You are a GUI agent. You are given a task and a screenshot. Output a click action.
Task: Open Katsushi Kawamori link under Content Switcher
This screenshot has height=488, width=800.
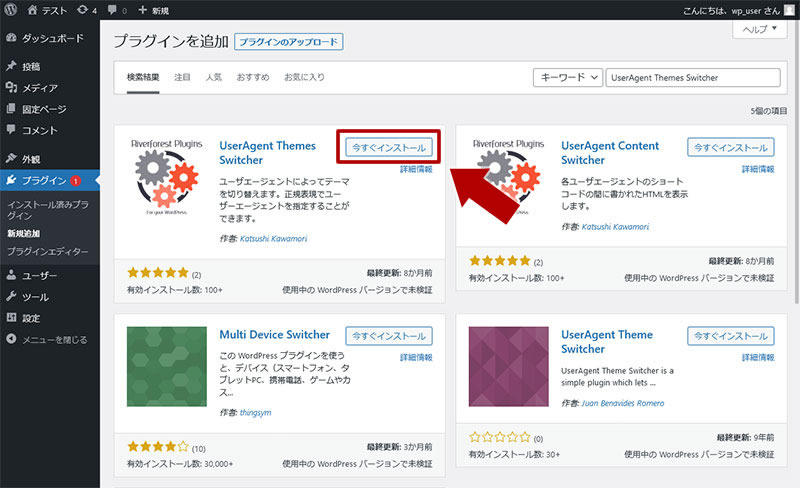[x=615, y=227]
